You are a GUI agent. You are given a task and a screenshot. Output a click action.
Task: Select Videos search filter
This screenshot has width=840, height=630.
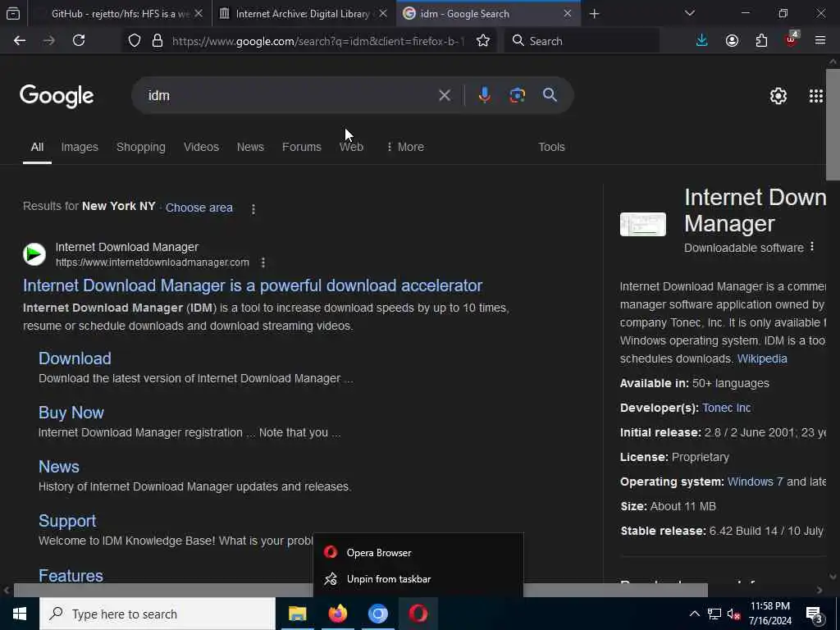201,148
